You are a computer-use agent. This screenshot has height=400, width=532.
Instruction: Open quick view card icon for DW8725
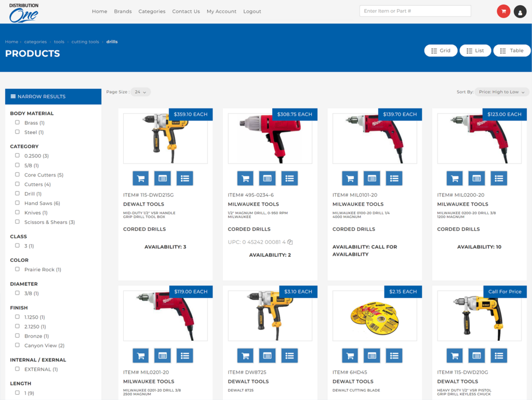[x=268, y=355]
